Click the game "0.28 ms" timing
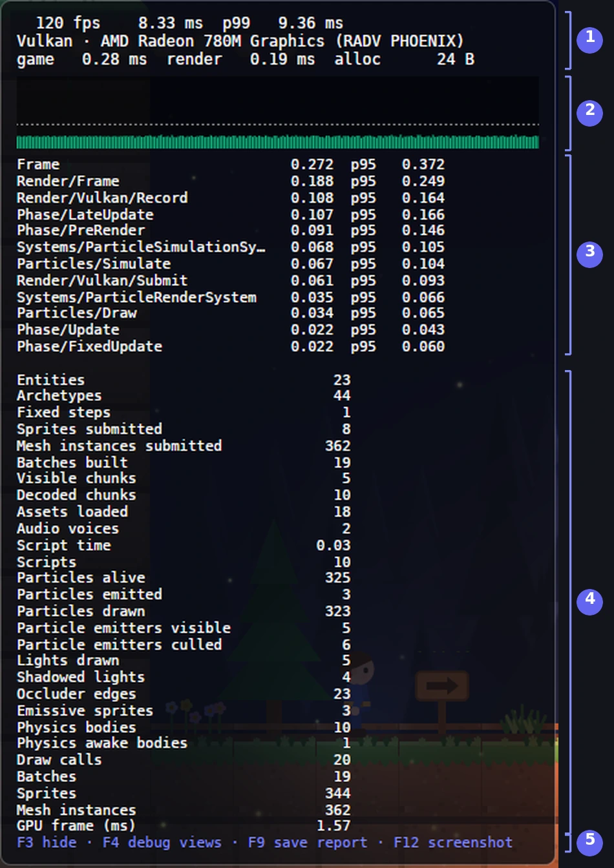The width and height of the screenshot is (614, 868). tap(114, 59)
